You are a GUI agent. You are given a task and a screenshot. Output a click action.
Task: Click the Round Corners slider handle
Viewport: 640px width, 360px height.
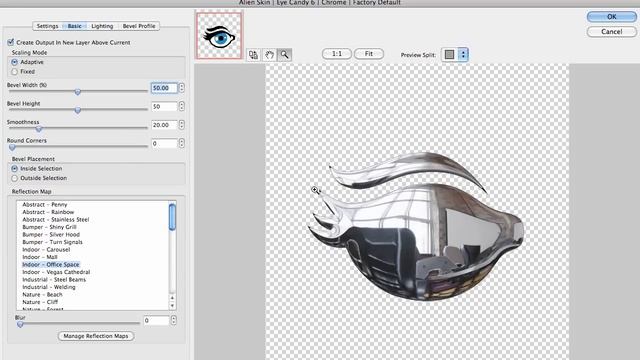(x=12, y=147)
